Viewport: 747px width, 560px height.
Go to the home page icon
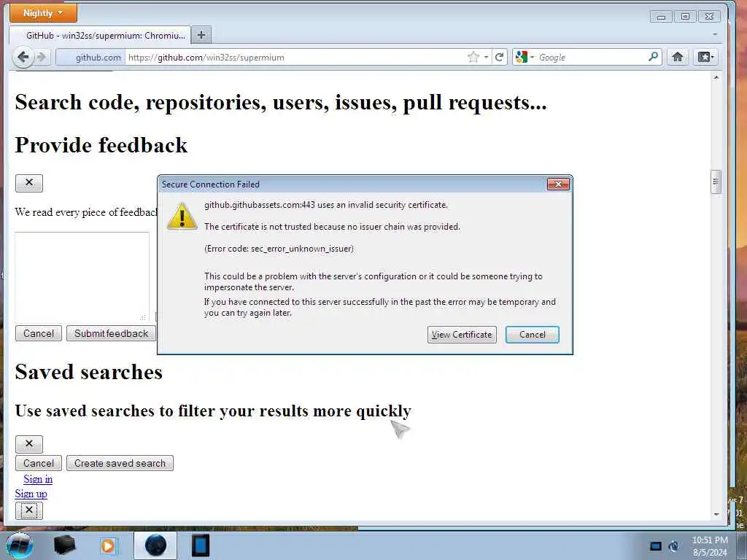click(678, 57)
